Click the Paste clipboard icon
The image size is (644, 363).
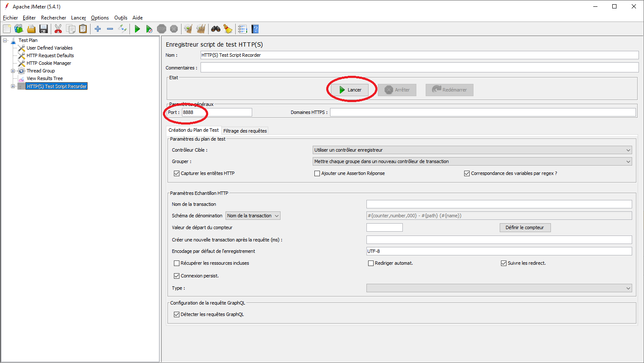pos(83,29)
